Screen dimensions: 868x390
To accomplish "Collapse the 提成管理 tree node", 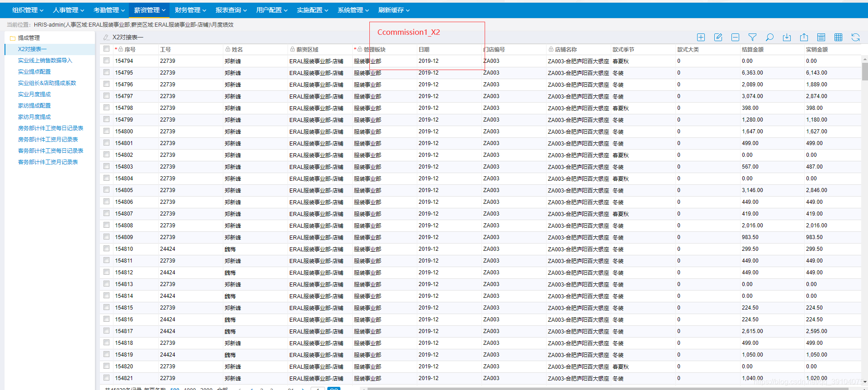I will point(28,38).
